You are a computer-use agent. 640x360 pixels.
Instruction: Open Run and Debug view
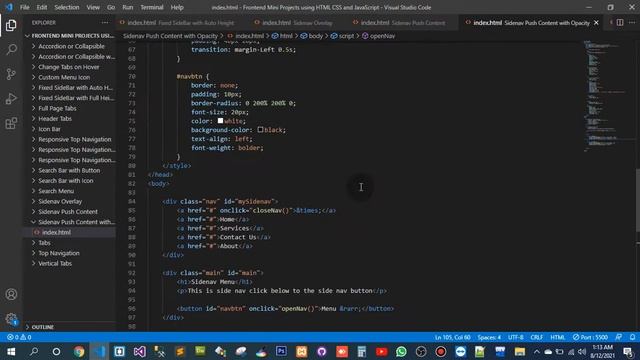(11, 98)
